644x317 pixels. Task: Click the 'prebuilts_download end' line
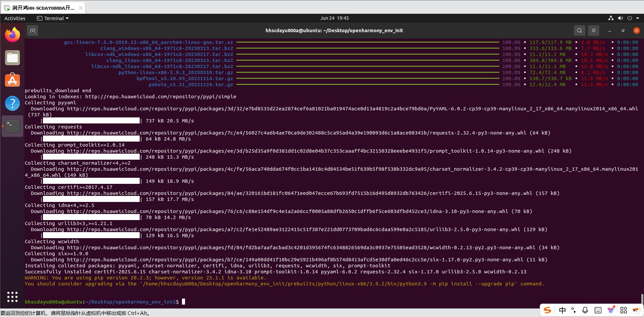pos(58,91)
